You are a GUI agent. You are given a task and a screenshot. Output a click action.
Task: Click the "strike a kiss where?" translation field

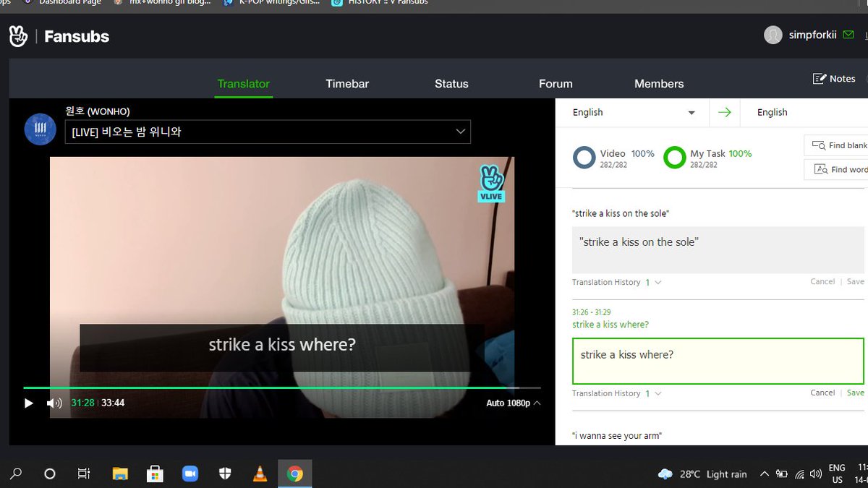718,360
